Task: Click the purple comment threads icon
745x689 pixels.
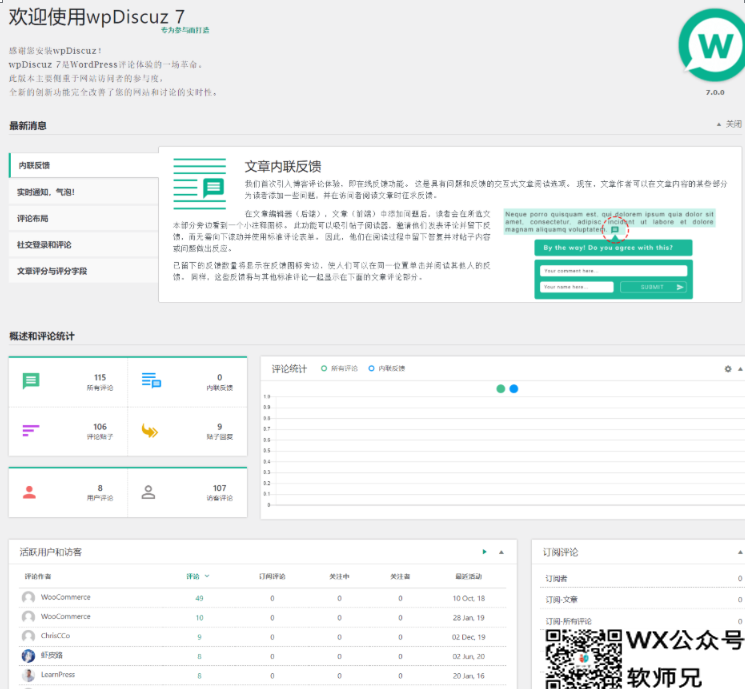Action: click(x=31, y=430)
